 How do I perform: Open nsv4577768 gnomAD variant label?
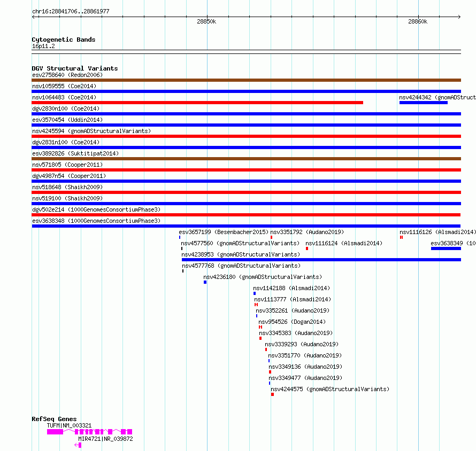point(241,266)
